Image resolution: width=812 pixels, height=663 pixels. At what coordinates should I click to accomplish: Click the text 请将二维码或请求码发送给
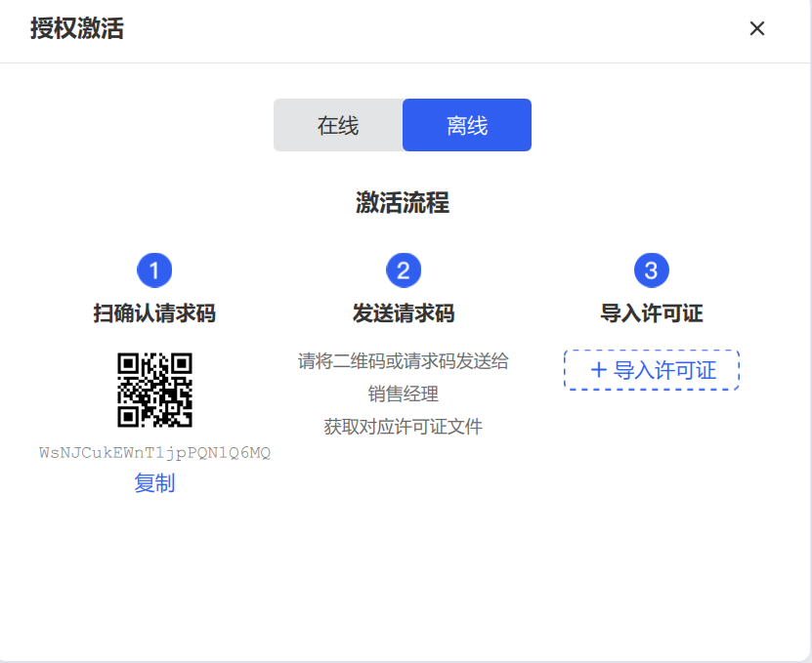click(x=404, y=361)
